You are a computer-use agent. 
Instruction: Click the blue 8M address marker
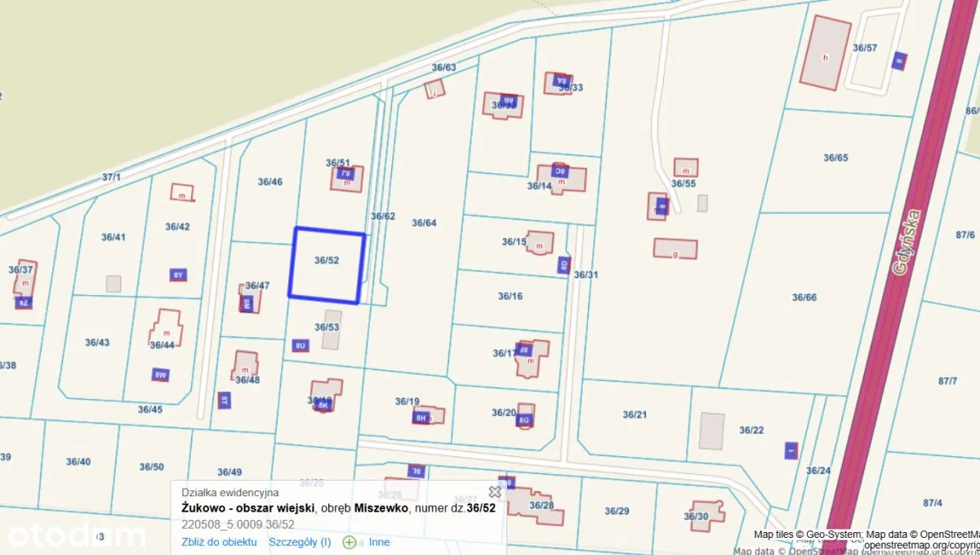click(247, 305)
